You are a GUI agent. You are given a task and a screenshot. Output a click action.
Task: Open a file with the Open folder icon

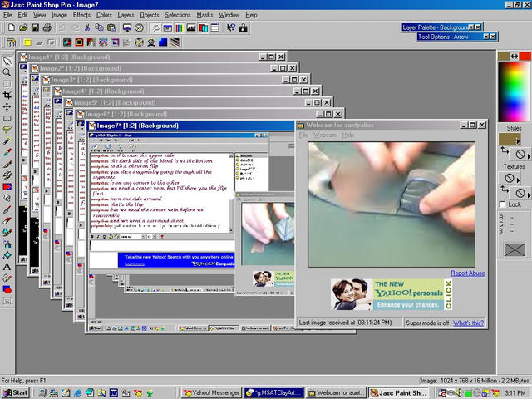click(x=23, y=27)
